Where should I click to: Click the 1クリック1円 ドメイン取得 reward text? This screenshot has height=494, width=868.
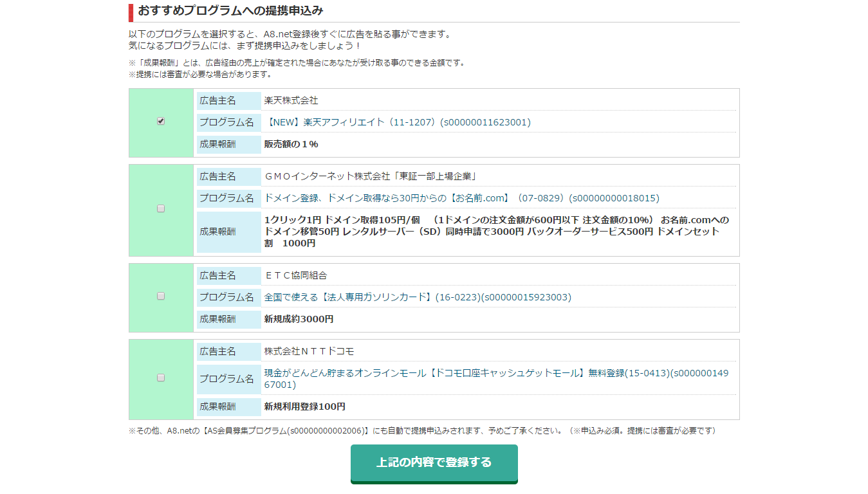[497, 232]
